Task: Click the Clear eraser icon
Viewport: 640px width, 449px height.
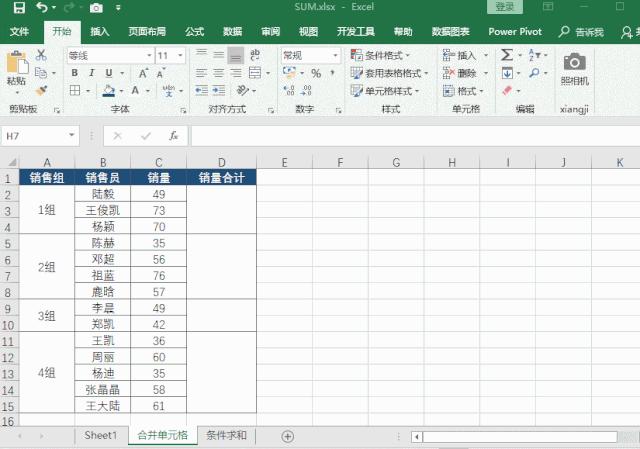Action: tap(507, 90)
